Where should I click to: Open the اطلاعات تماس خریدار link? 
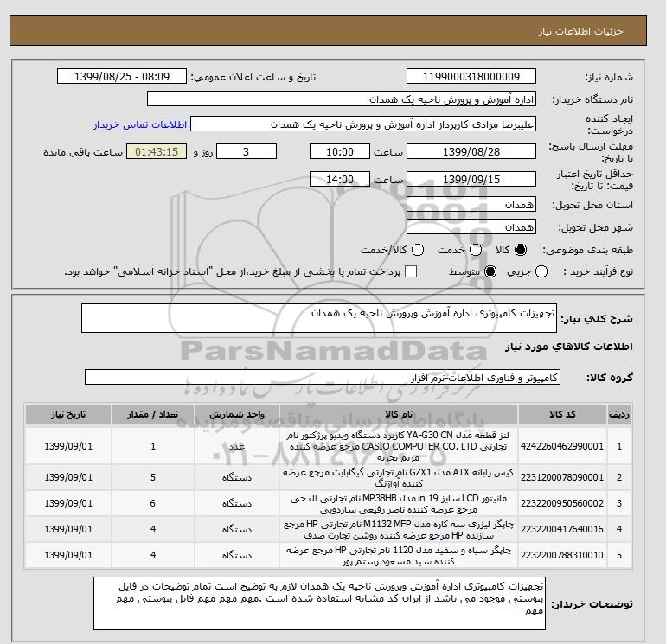[140, 124]
